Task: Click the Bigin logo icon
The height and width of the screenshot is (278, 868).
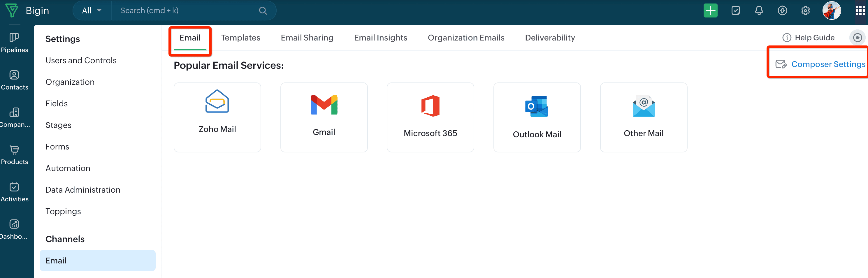Action: pos(12,10)
